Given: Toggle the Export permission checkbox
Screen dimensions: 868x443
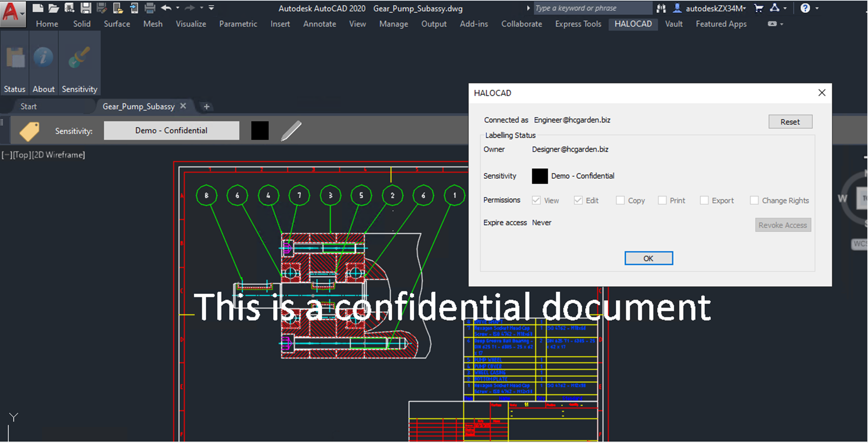Looking at the screenshot, I should (x=704, y=201).
